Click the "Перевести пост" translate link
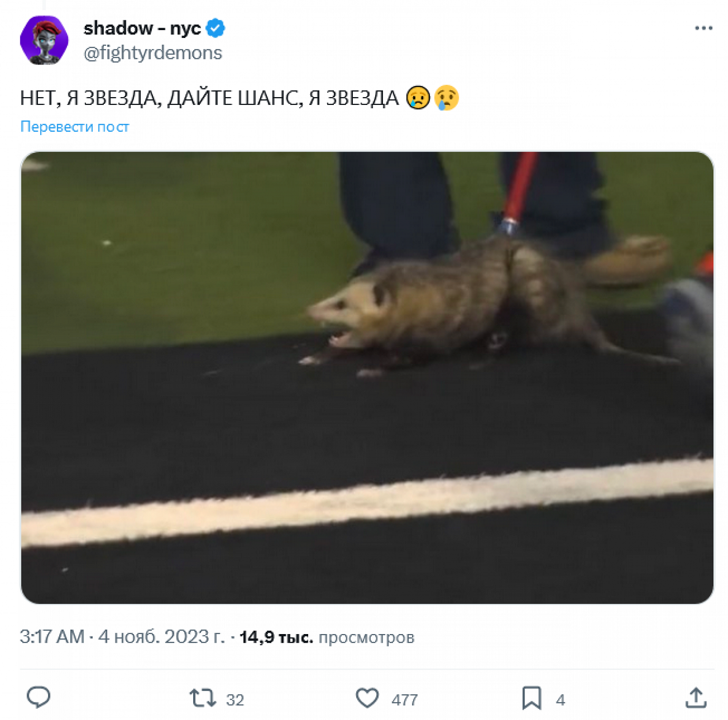The width and height of the screenshot is (728, 720). (75, 127)
